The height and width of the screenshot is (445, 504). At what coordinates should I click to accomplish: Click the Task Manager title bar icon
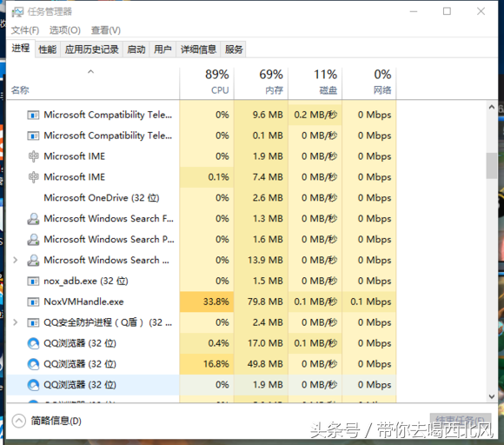point(17,12)
